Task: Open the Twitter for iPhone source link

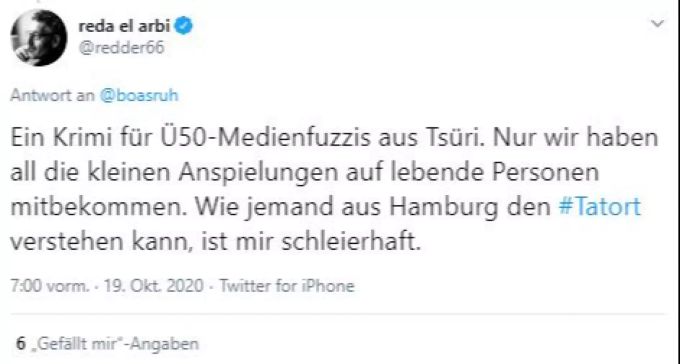Action: tap(287, 285)
